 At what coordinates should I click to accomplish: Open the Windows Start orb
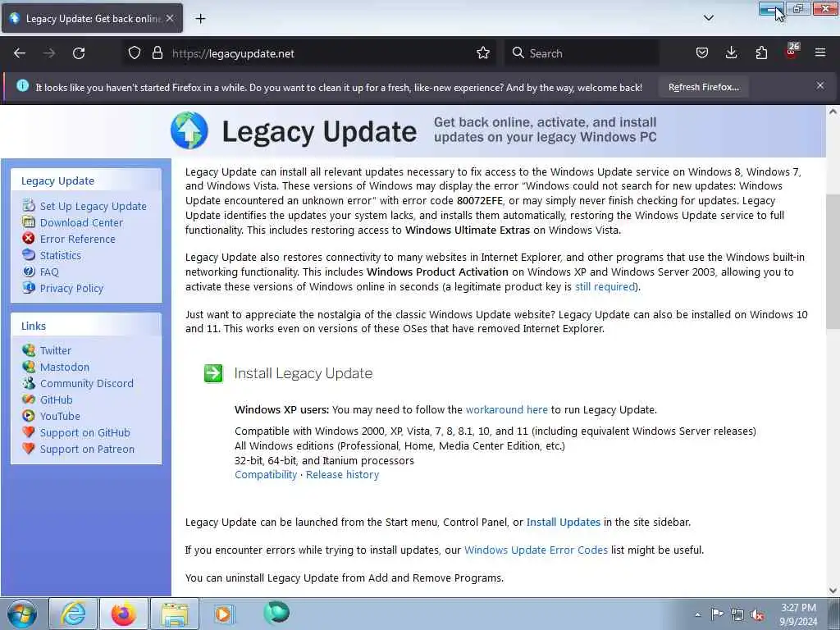22,614
